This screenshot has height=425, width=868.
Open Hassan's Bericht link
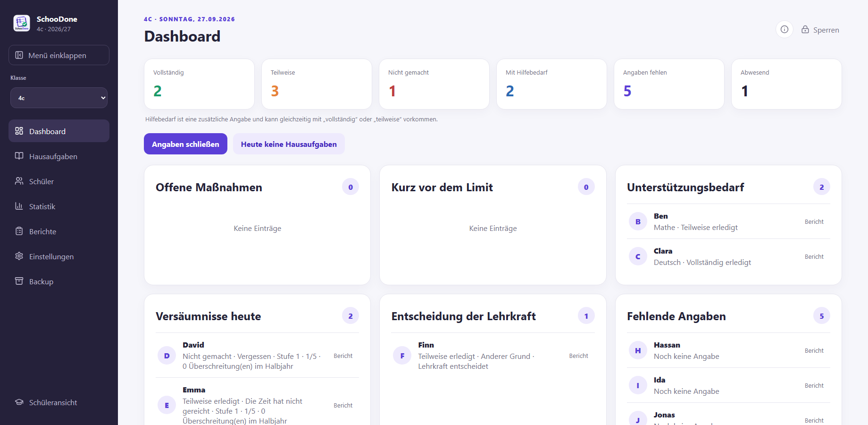[814, 350]
